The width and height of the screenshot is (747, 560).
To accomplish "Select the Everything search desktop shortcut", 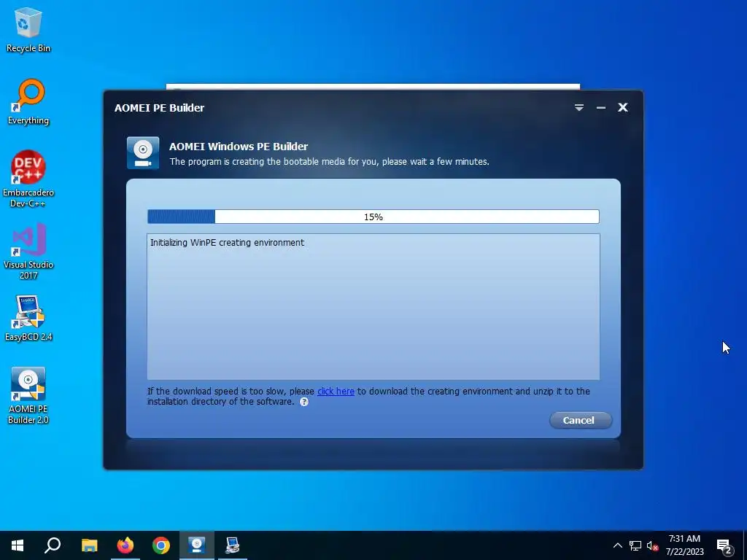I will (x=28, y=102).
